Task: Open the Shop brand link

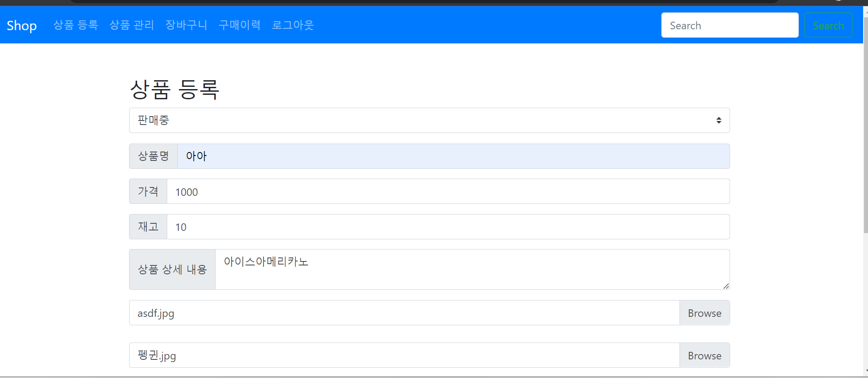Action: [x=22, y=25]
